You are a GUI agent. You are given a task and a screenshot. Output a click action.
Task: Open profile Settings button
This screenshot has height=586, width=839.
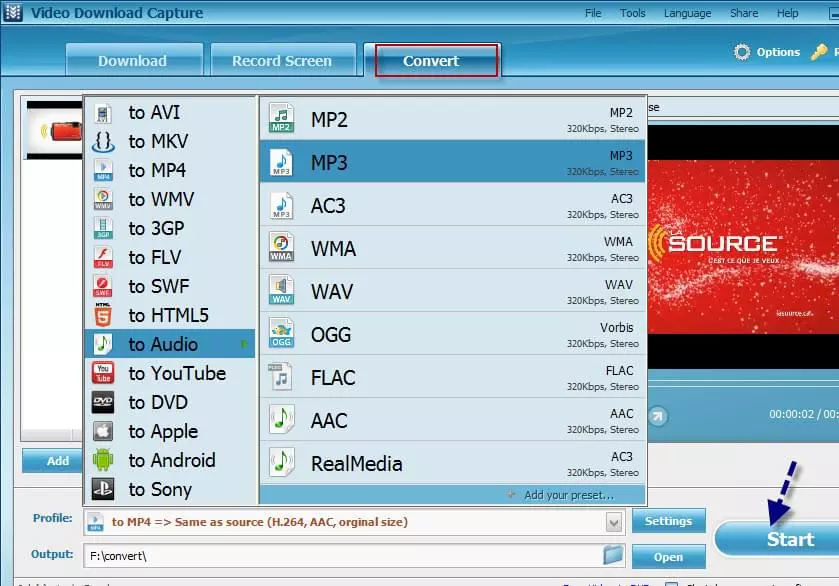pos(668,521)
